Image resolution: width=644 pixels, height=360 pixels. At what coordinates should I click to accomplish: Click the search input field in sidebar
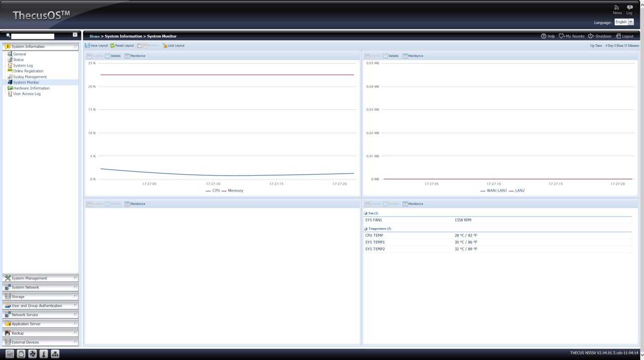33,36
